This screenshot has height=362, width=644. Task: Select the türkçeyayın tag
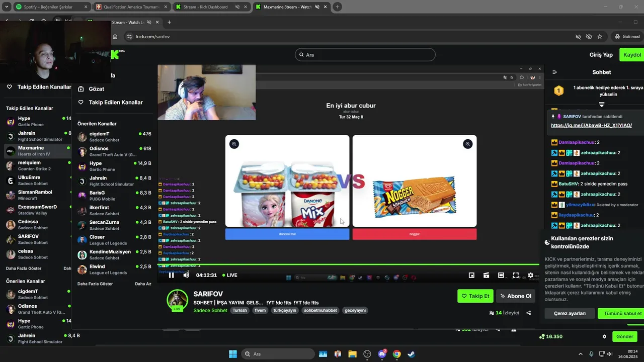285,310
